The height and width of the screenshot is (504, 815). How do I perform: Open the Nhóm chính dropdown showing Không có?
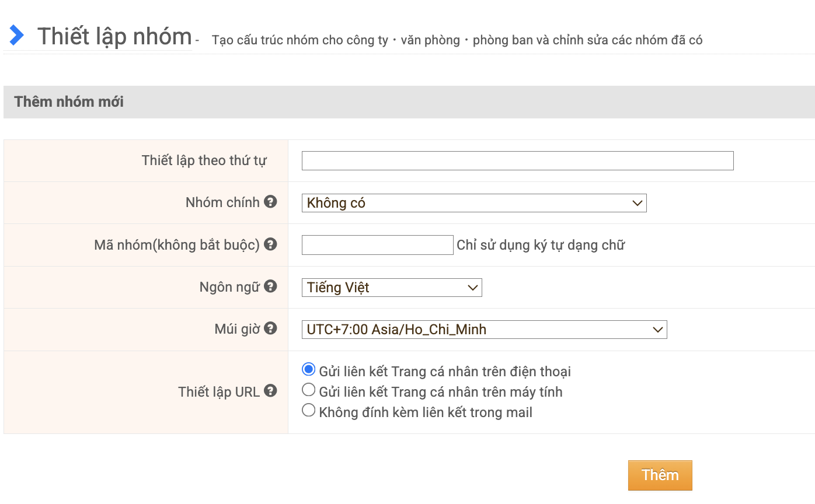click(473, 203)
